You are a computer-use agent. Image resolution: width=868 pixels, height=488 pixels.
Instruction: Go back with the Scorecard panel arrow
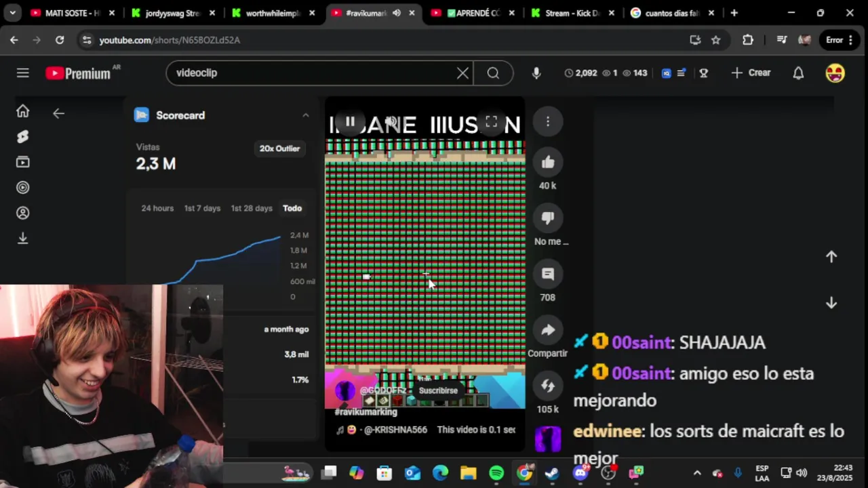pos(58,114)
